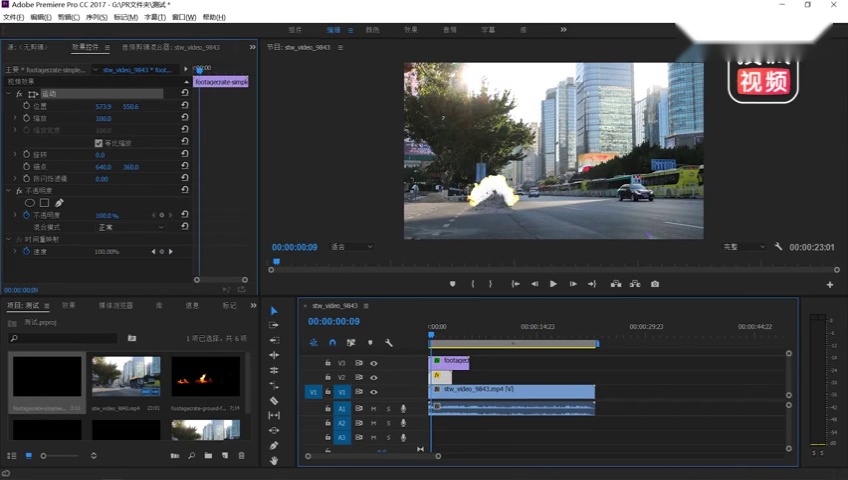Open the File menu

click(14, 17)
